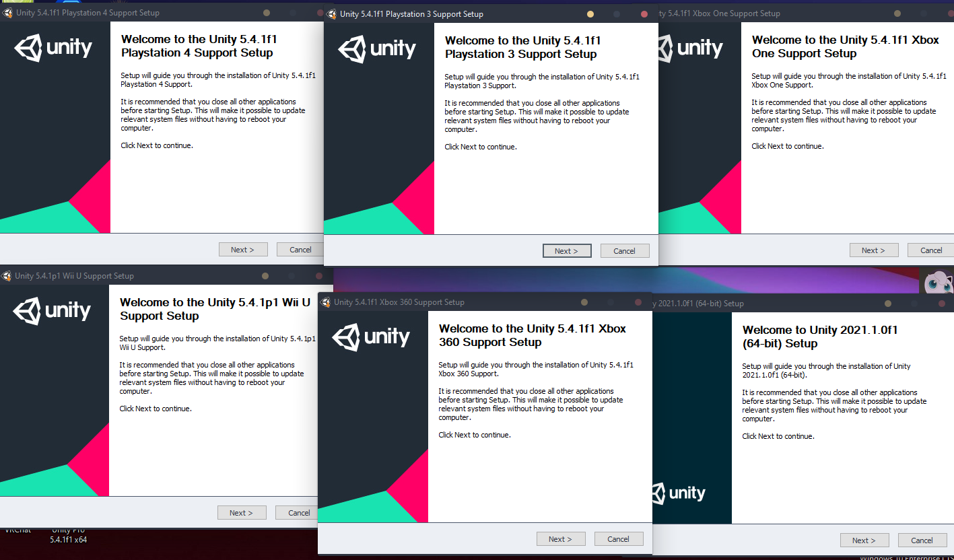Select the Xbox One Support Setup title bar text
This screenshot has height=560, width=954.
720,13
